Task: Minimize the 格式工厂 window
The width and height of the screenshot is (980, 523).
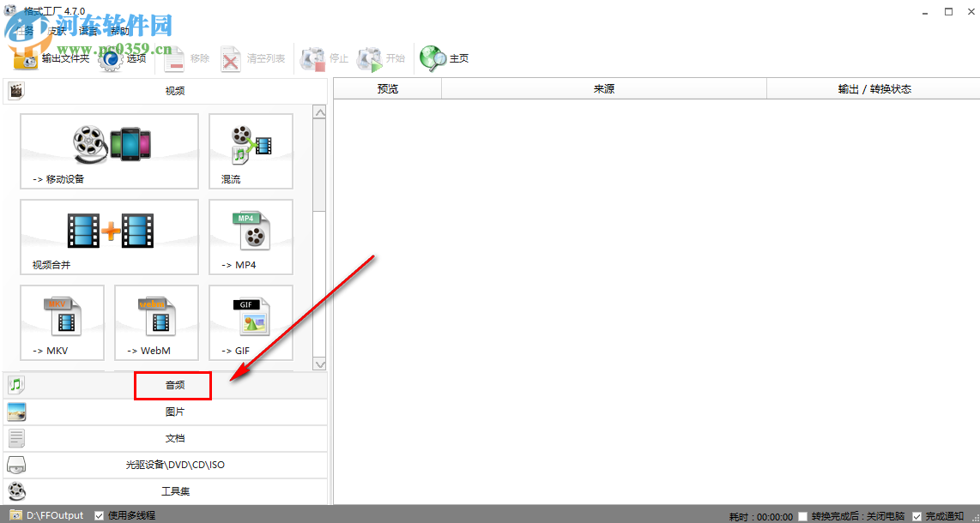Action: point(925,11)
